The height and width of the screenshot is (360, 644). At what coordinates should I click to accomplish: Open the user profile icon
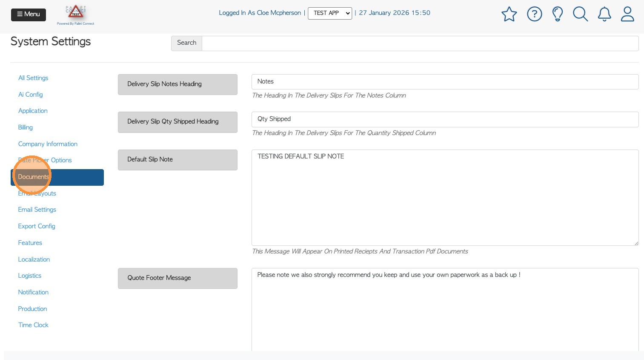coord(627,14)
